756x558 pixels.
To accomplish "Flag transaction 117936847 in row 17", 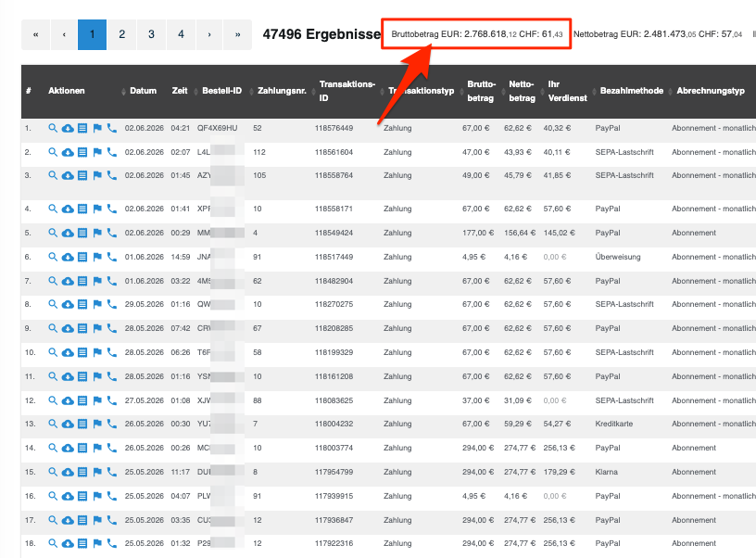I will (97, 520).
